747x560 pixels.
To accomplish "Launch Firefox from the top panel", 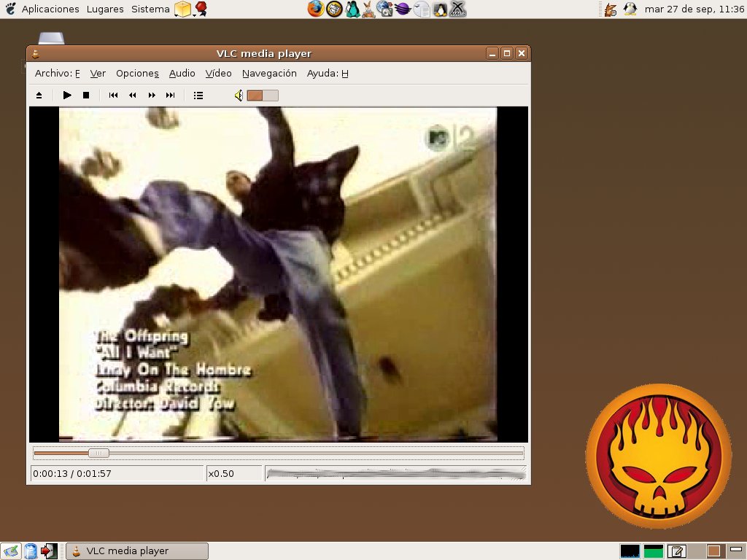I will pyautogui.click(x=315, y=9).
